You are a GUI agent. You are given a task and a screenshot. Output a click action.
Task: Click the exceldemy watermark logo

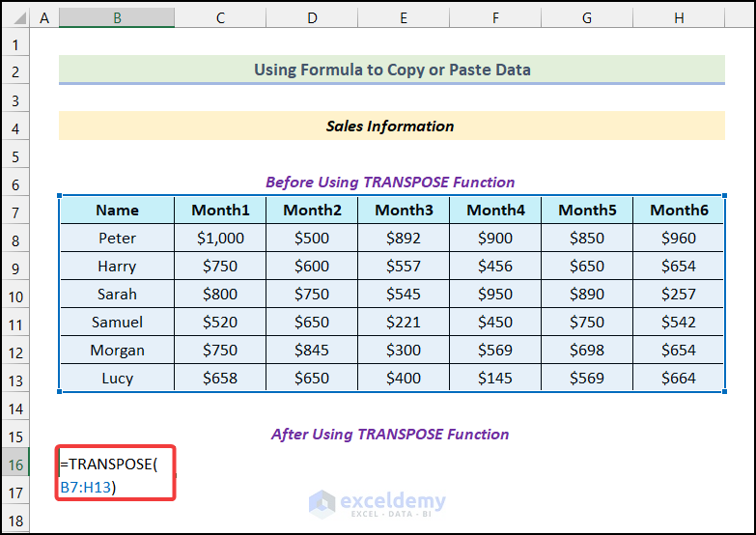point(378,504)
